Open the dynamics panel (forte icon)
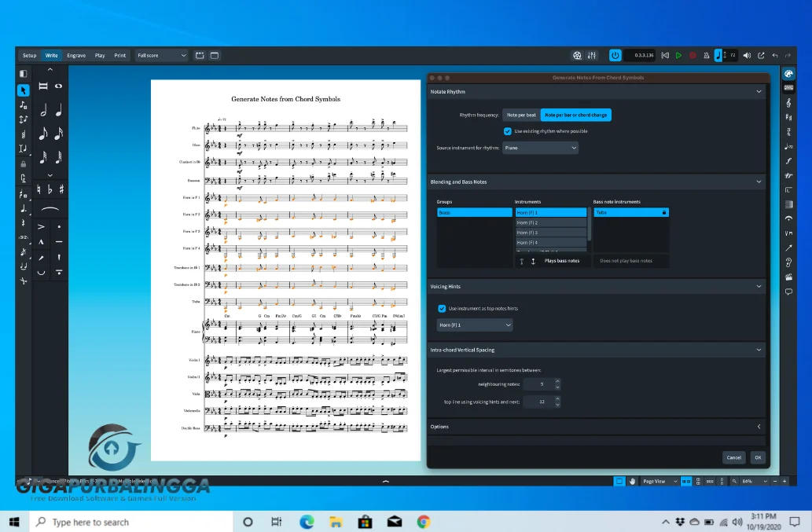Image resolution: width=812 pixels, height=532 pixels. coord(788,160)
